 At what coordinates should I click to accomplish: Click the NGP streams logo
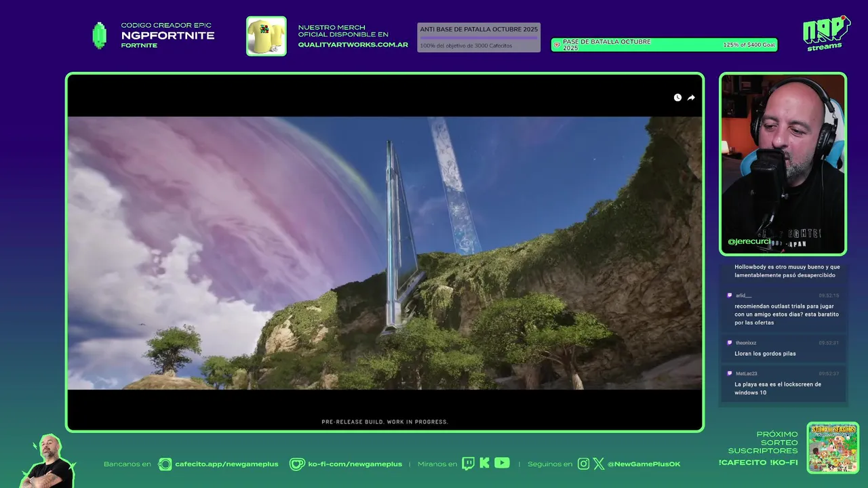pyautogui.click(x=826, y=33)
